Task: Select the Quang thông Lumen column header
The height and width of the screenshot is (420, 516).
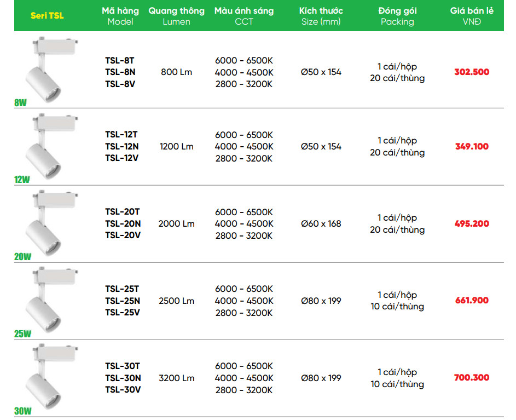Action: pos(176,16)
